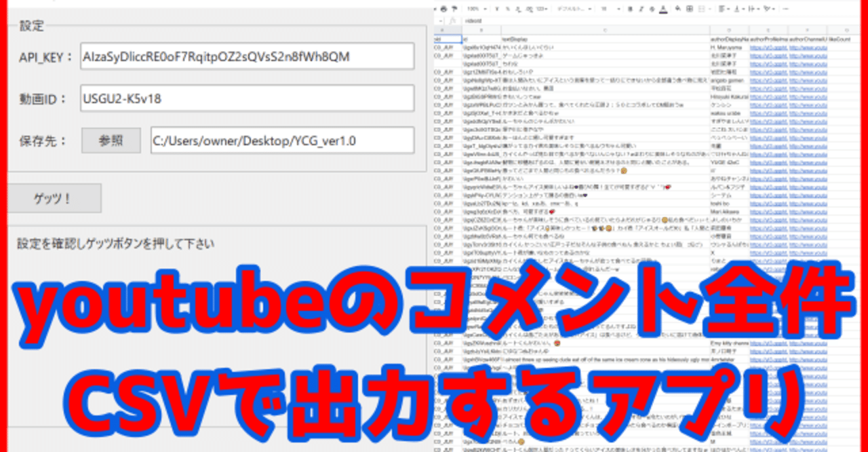The image size is (868, 452).
Task: Apply percent format to the cell
Action: coord(507,9)
